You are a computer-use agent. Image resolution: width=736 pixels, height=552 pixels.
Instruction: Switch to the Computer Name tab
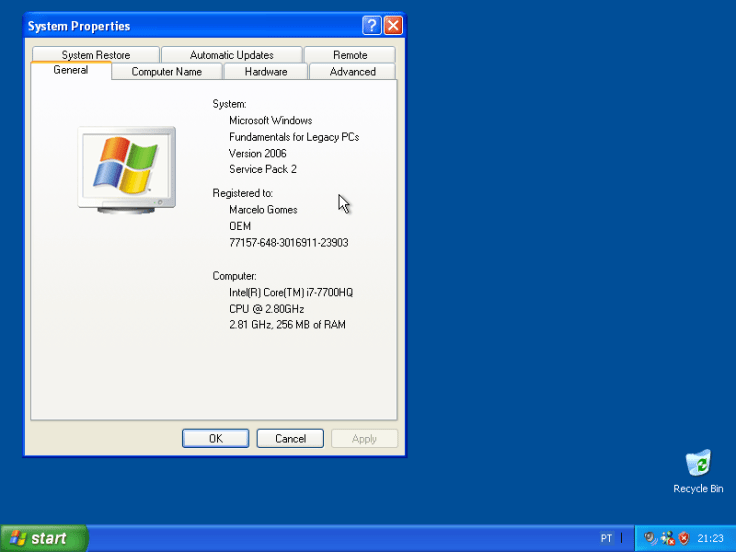click(x=166, y=72)
